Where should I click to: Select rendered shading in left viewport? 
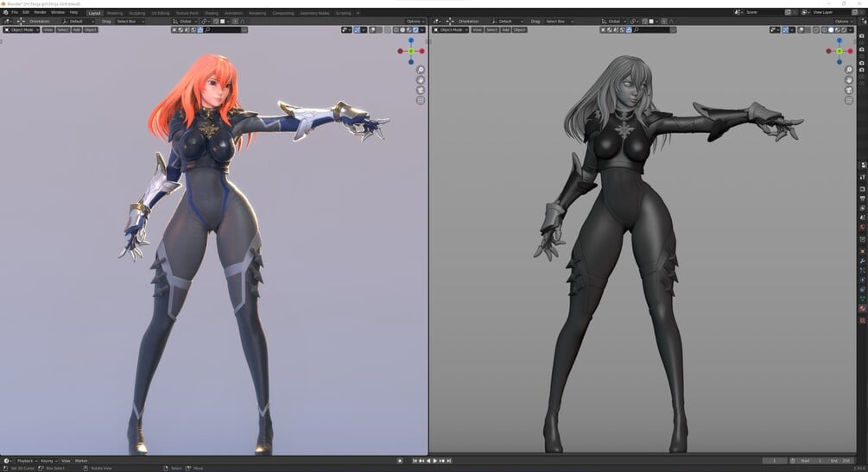pos(415,30)
